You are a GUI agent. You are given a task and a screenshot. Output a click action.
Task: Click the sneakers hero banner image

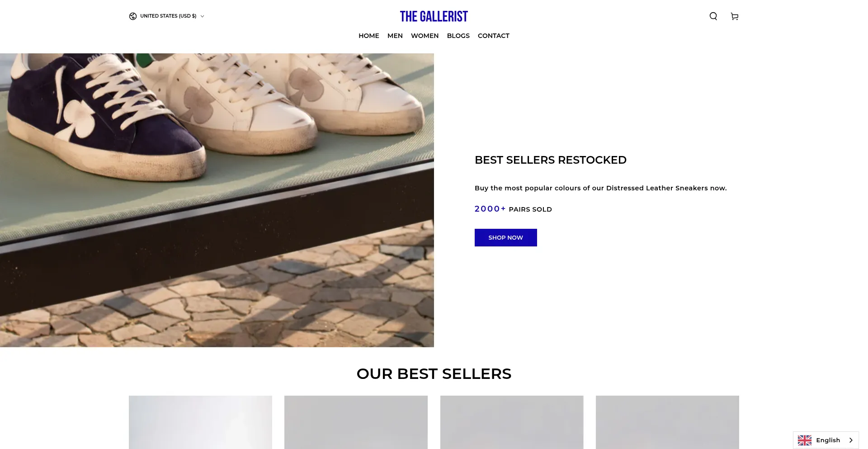pos(217,200)
